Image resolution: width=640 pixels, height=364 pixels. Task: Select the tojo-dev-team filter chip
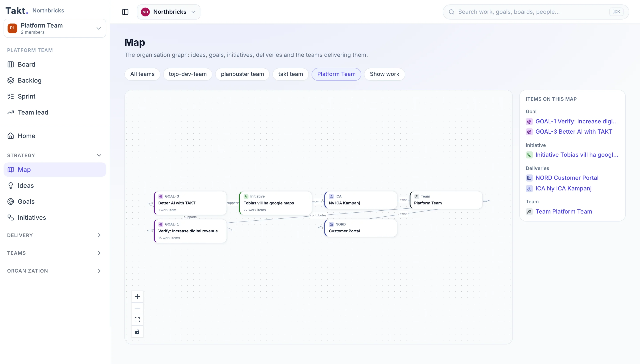click(x=188, y=74)
